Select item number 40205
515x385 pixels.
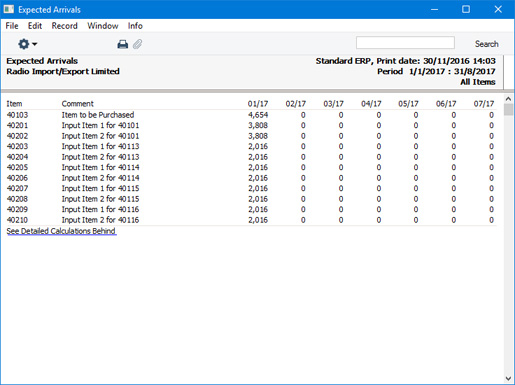(x=17, y=167)
